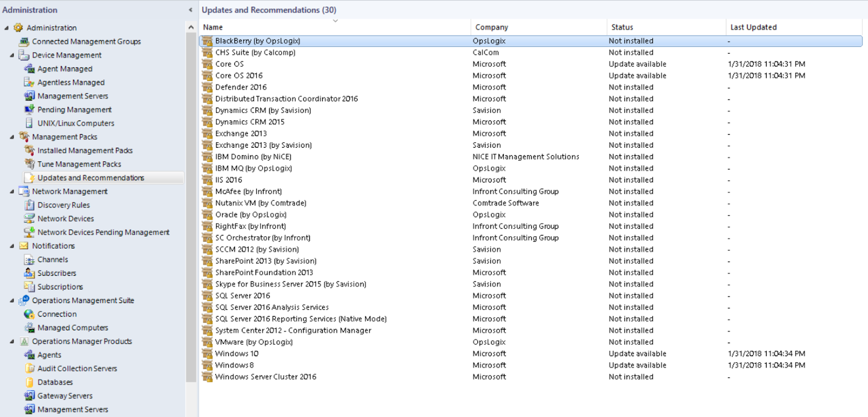
Task: Select the IBM MQ (by OpsLogix) row
Action: tap(531, 168)
